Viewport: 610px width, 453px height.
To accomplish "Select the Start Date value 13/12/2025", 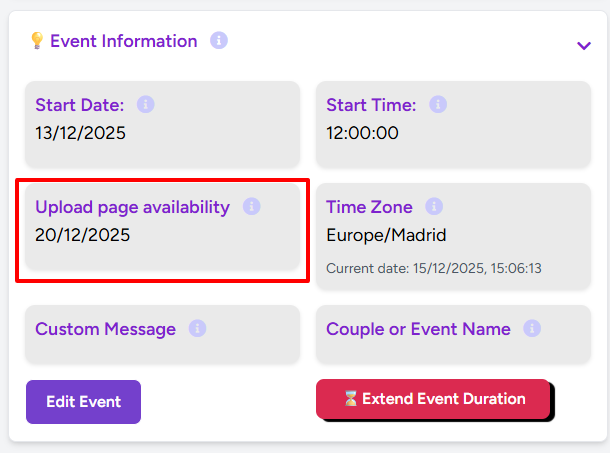I will (x=81, y=133).
